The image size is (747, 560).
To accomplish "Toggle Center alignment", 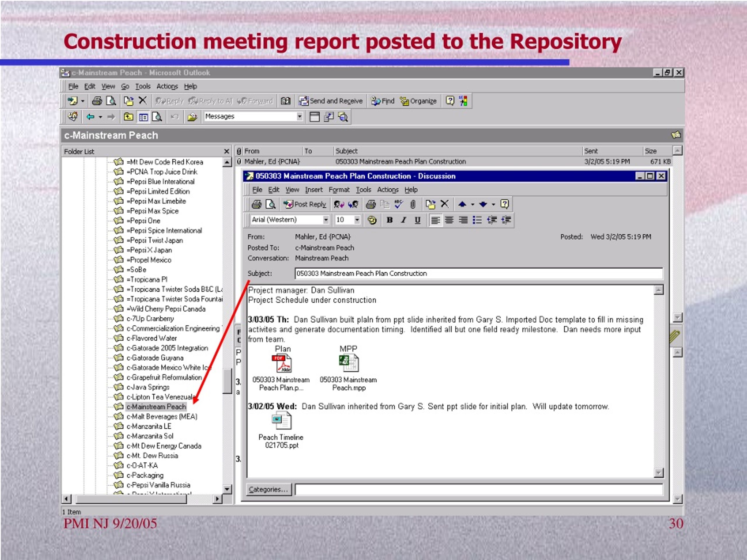I will click(x=449, y=220).
